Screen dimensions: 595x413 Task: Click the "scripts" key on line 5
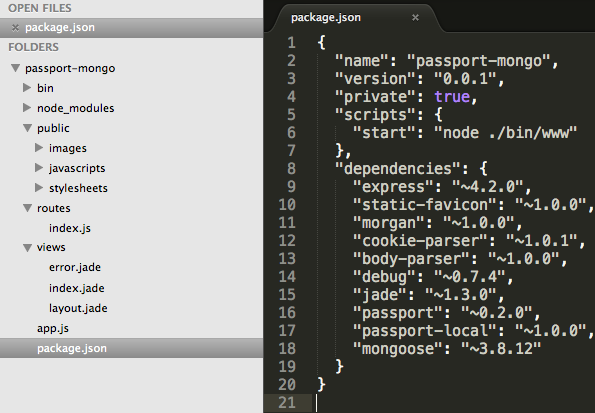(375, 115)
